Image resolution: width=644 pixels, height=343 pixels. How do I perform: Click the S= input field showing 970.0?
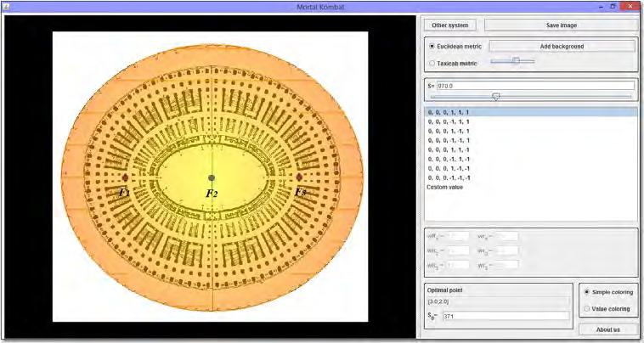(535, 86)
